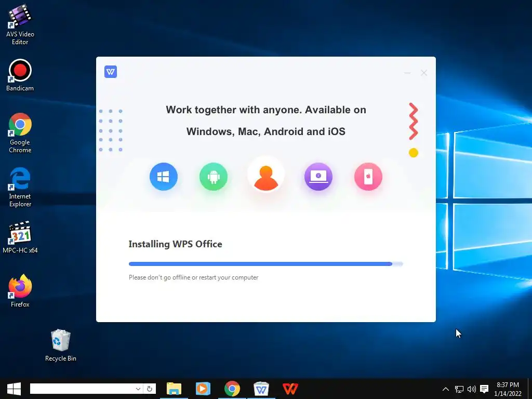Open Google Chrome desktop shortcut
The height and width of the screenshot is (399, 532).
(x=20, y=133)
